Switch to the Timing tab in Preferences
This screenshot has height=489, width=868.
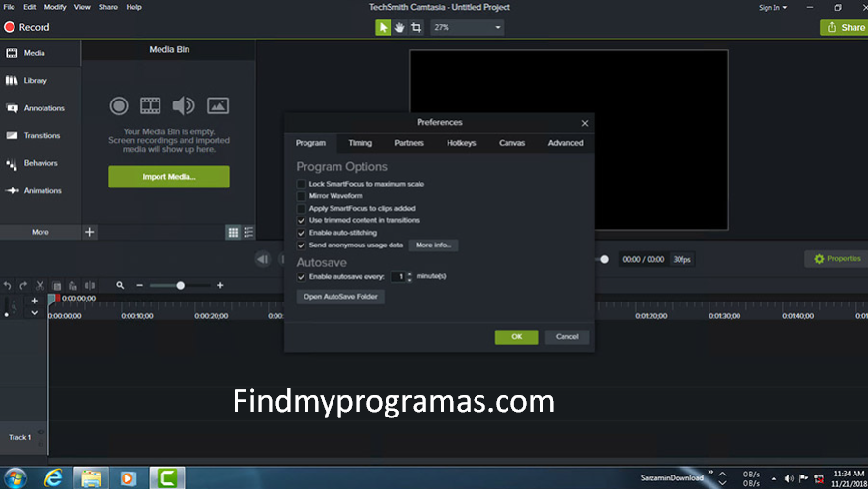(360, 143)
